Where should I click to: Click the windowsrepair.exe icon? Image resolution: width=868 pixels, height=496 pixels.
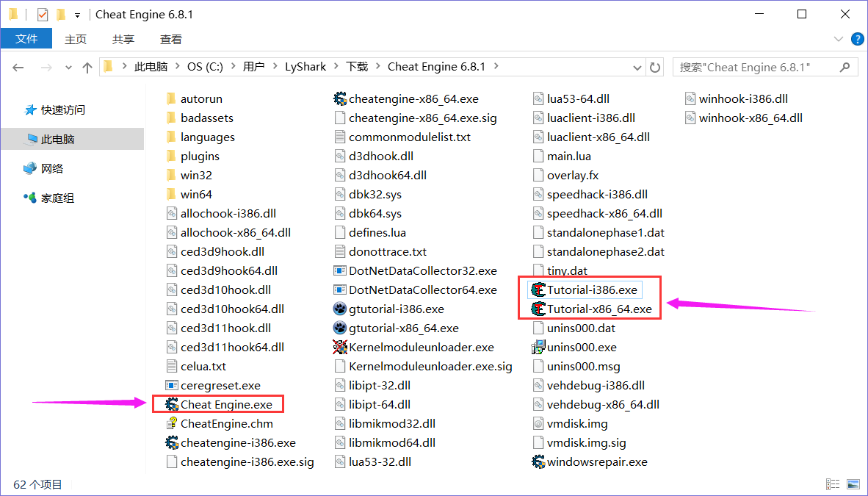(x=538, y=461)
